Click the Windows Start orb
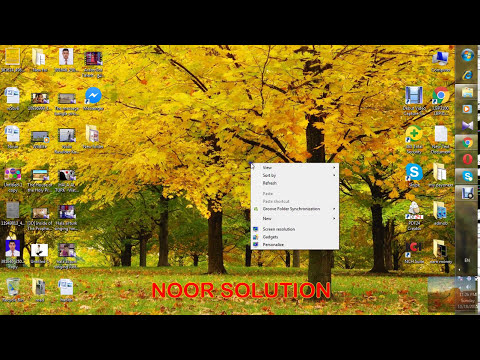Image resolution: width=480 pixels, height=360 pixels. [x=467, y=55]
